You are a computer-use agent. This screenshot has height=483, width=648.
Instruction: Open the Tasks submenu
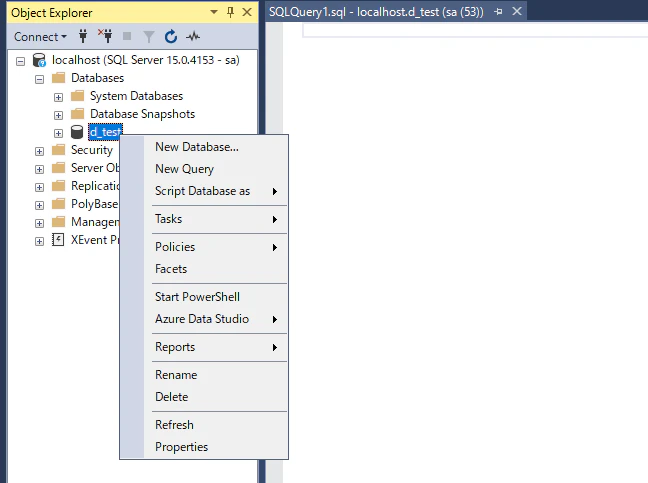pyautogui.click(x=204, y=219)
